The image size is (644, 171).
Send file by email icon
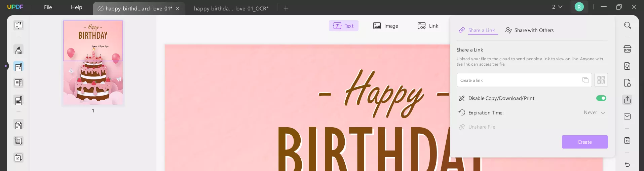click(x=627, y=116)
